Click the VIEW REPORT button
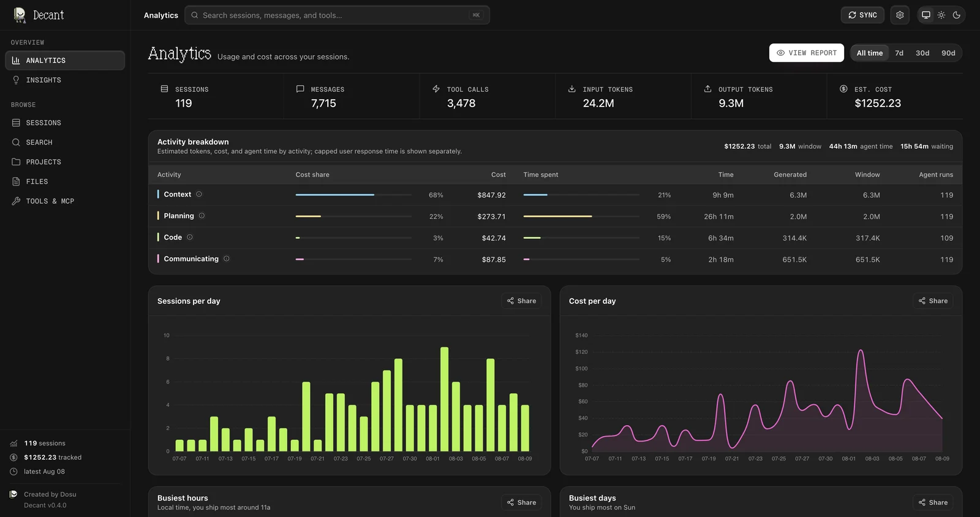The width and height of the screenshot is (980, 517). point(807,53)
